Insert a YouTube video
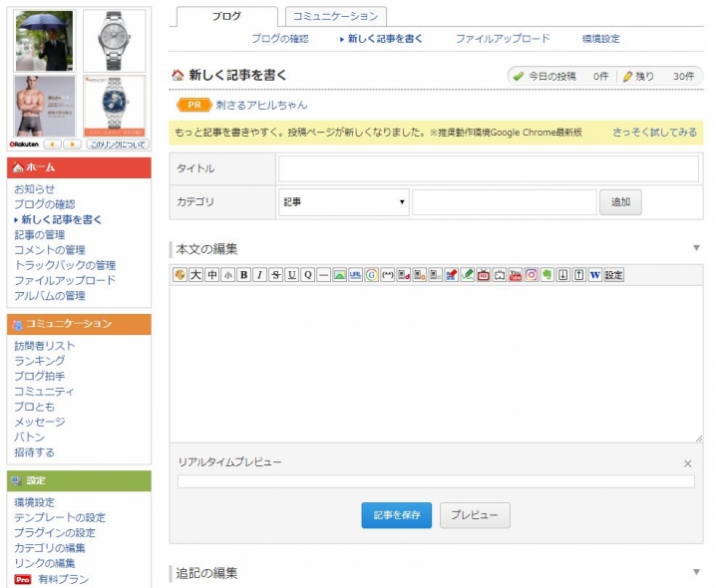This screenshot has width=718, height=588. tap(516, 275)
